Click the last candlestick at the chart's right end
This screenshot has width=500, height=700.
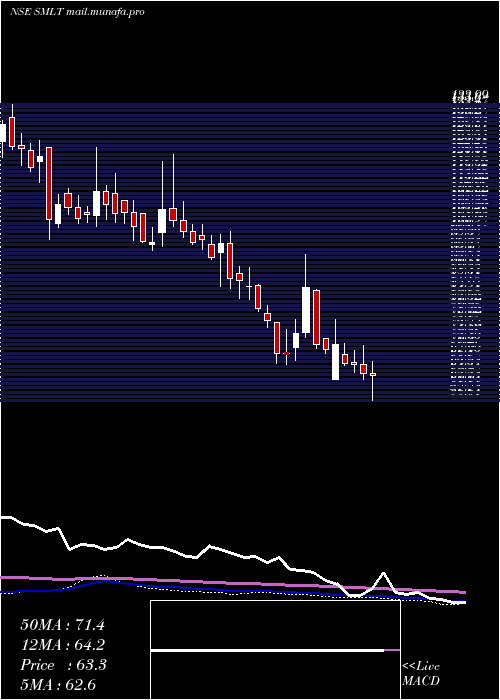(373, 381)
